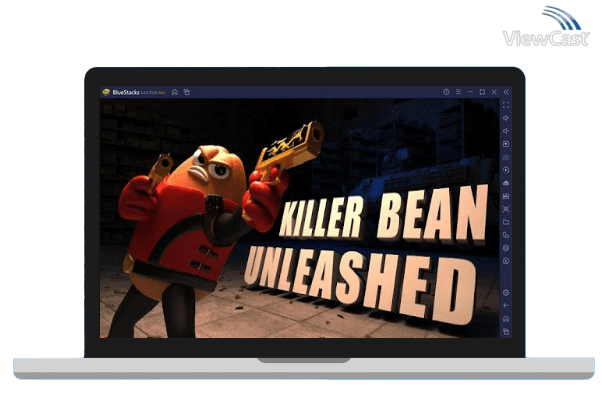The width and height of the screenshot is (602, 414).
Task: Increase volume using the upper speaker icon
Action: coord(506,118)
